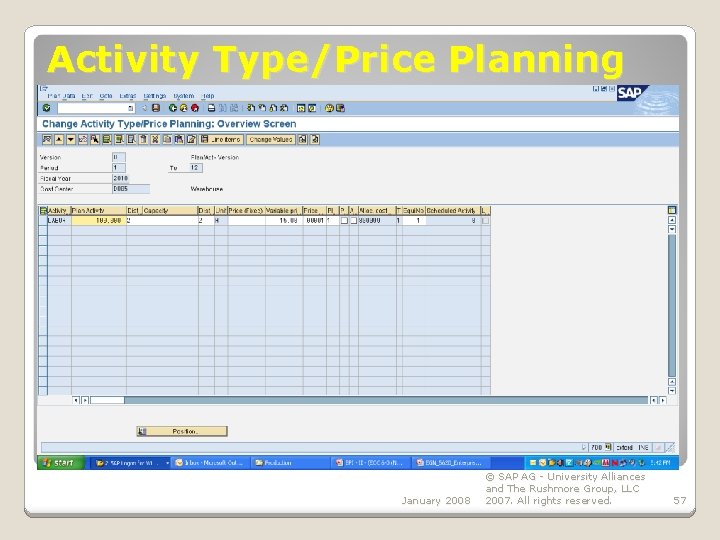Toggle the first checkbox in LABOR row

point(344,221)
